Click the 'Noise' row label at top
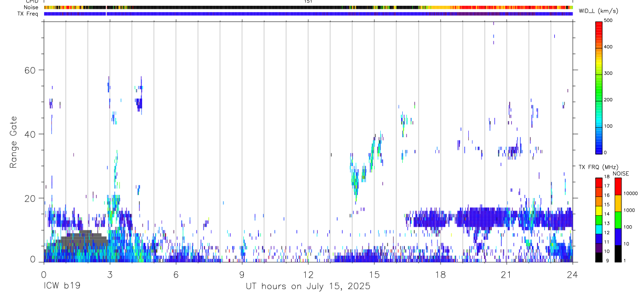The image size is (644, 297). coord(31,7)
